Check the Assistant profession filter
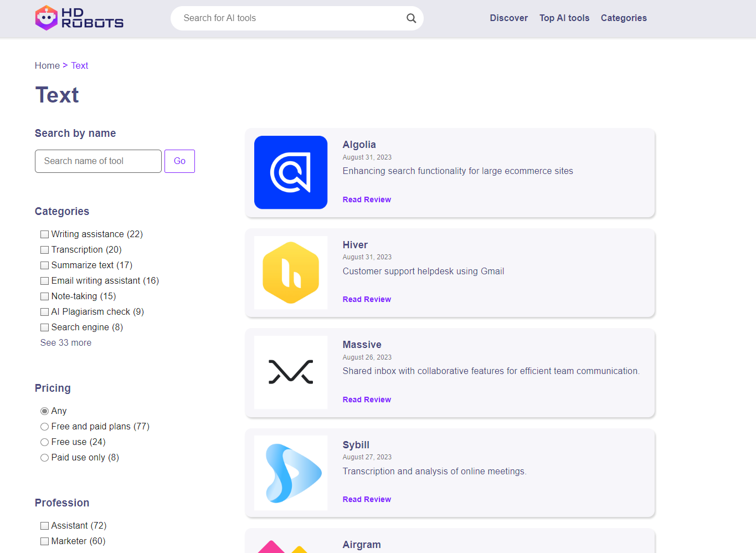The width and height of the screenshot is (756, 553). tap(45, 526)
